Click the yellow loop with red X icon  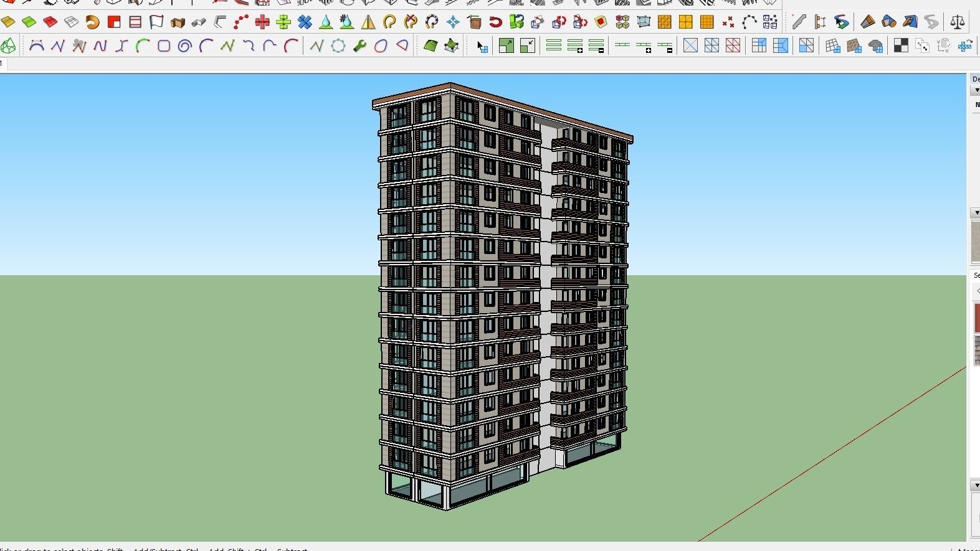[411, 22]
